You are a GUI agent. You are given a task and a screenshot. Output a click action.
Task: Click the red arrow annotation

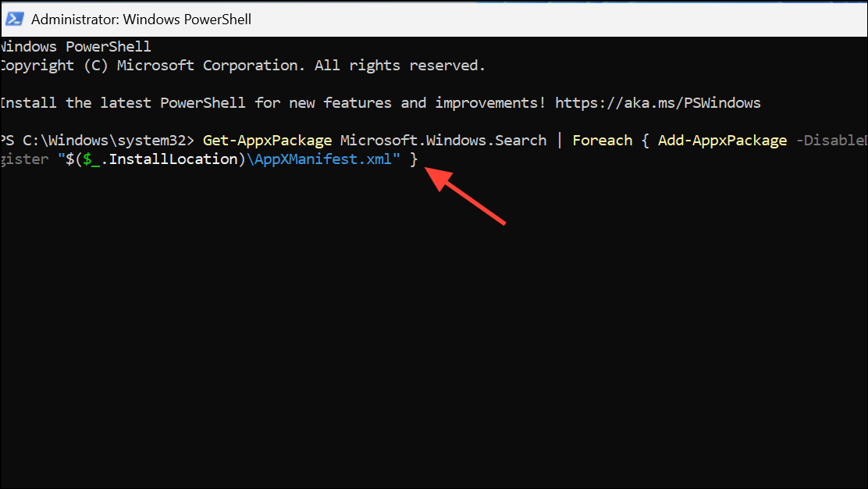tap(468, 195)
